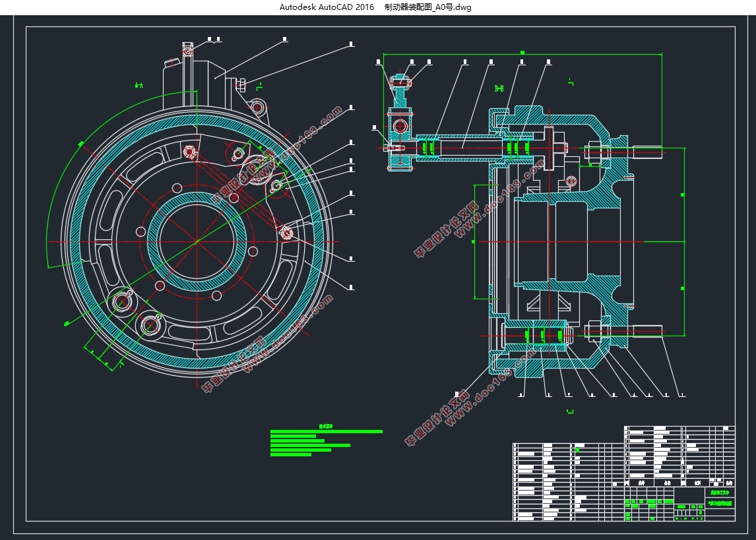Image resolution: width=756 pixels, height=540 pixels.
Task: Click the green-highlighted cell in parts list
Action: click(577, 450)
